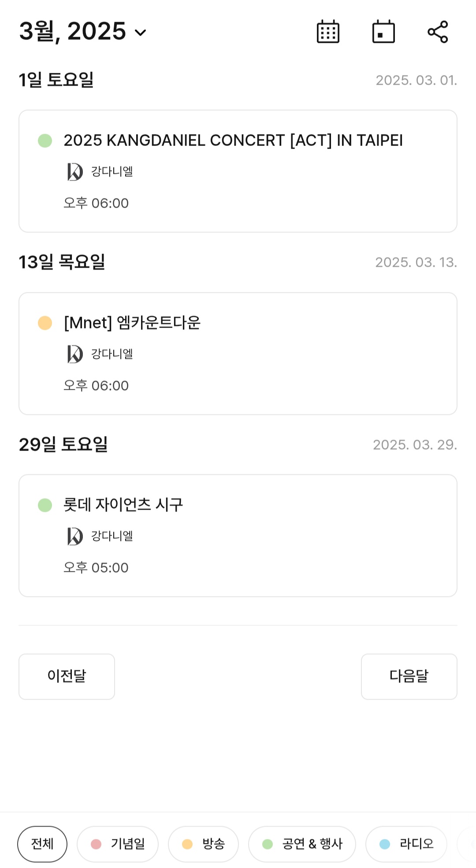Image resolution: width=476 pixels, height=868 pixels.
Task: Click Kang Daniel logo in Lotte Giants card
Action: pyautogui.click(x=75, y=536)
